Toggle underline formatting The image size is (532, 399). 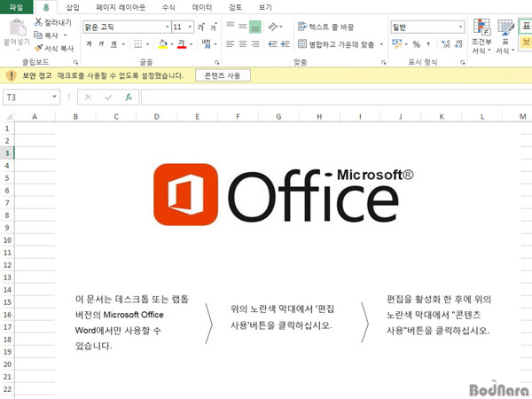tap(114, 43)
